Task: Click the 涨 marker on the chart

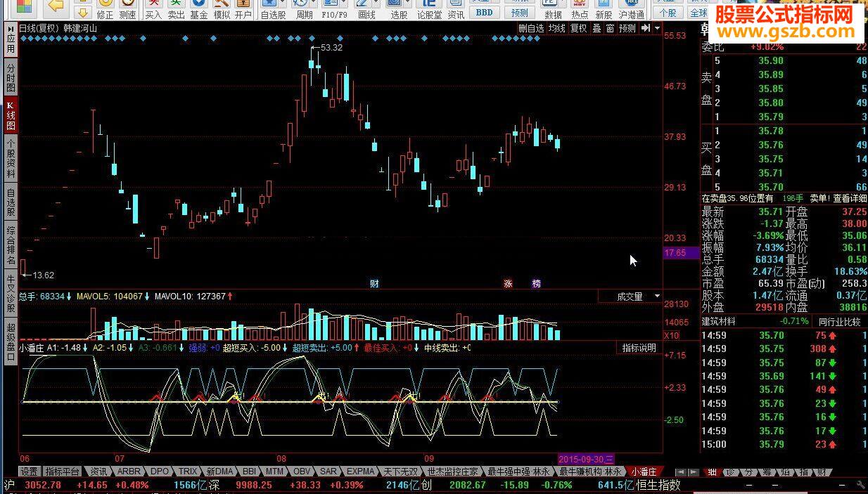Action: point(508,284)
